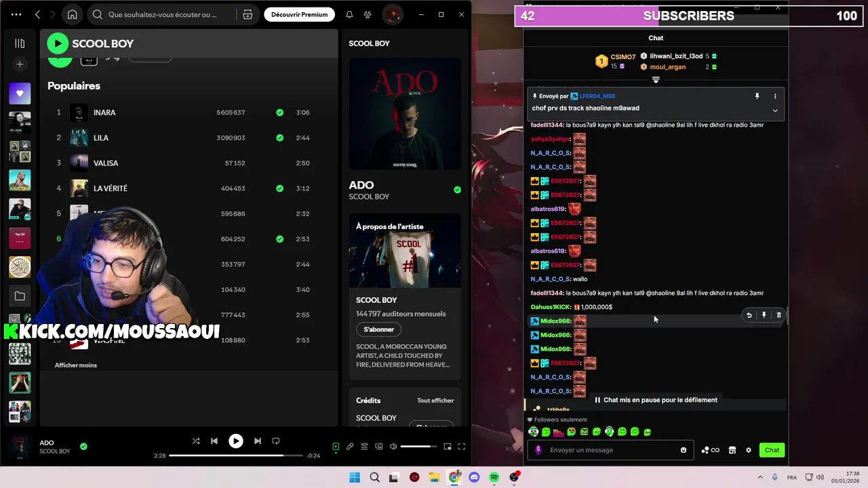Toggle saved checkmark for LA VÉRITÉ
Image resolution: width=868 pixels, height=488 pixels.
[279, 188]
